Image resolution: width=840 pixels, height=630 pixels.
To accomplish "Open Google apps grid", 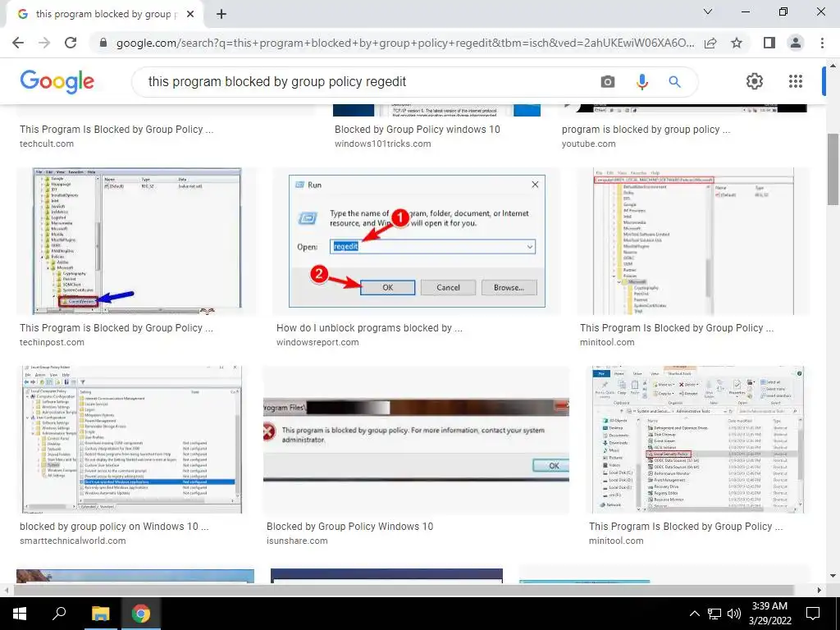I will [x=796, y=81].
